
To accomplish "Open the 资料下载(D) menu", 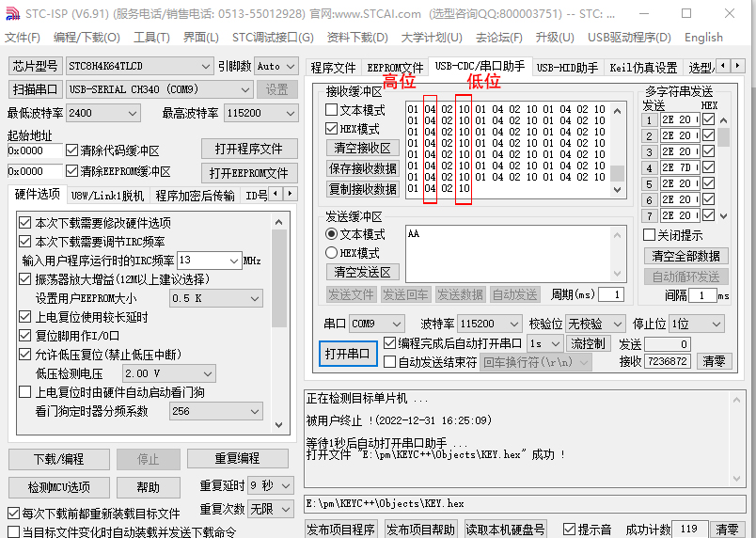I will click(357, 37).
